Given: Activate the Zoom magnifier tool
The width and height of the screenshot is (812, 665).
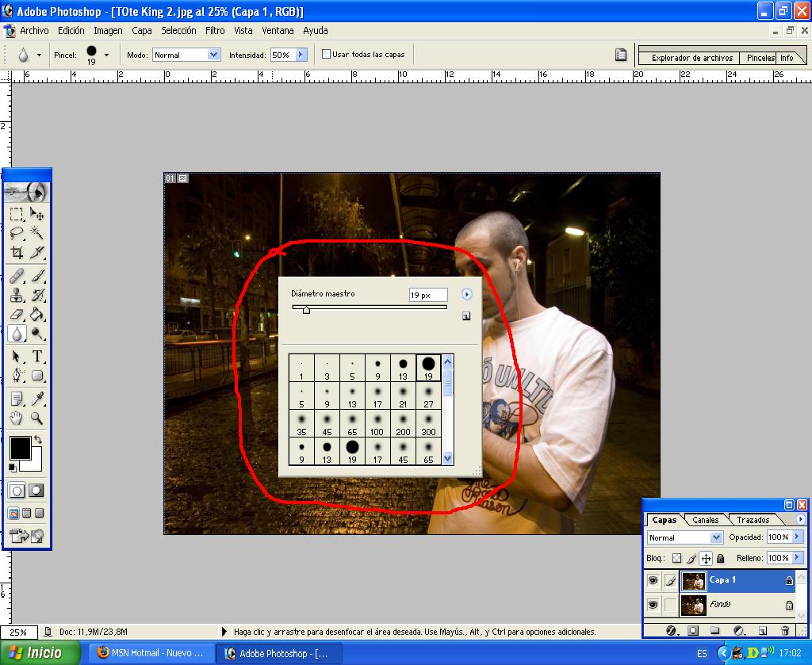Looking at the screenshot, I should (36, 418).
